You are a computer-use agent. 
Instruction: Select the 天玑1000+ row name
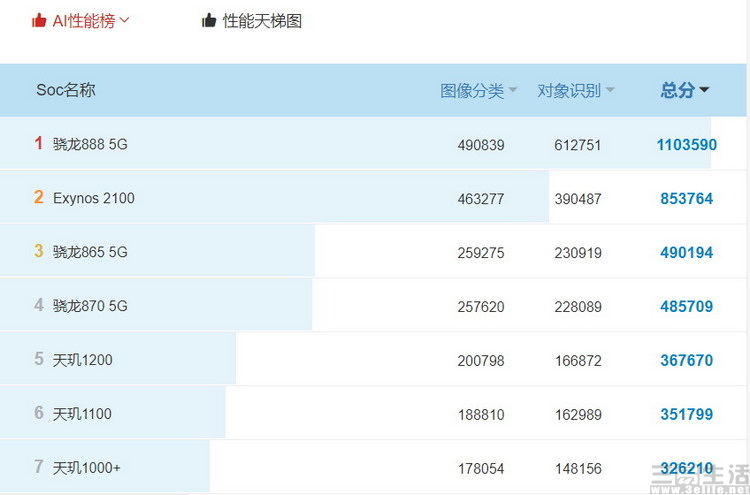[87, 467]
